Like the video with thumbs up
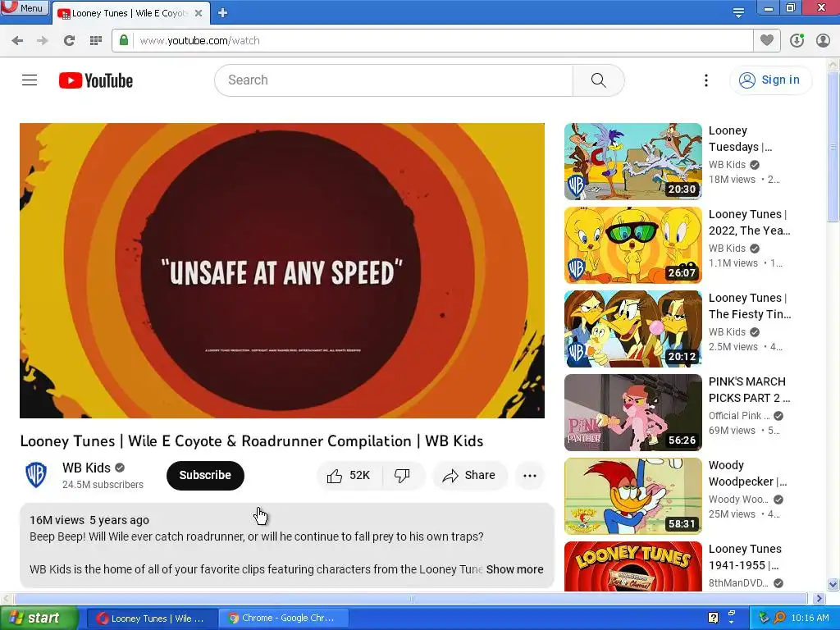 (x=349, y=475)
